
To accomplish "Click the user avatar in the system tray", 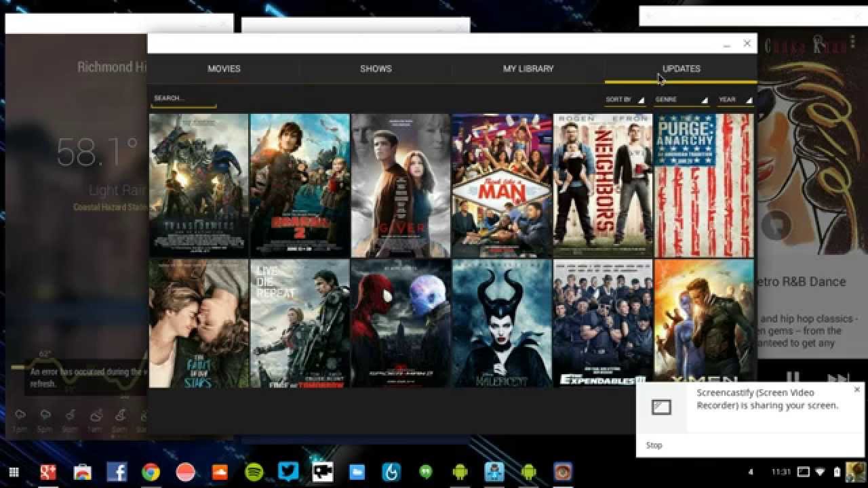I will pyautogui.click(x=855, y=472).
